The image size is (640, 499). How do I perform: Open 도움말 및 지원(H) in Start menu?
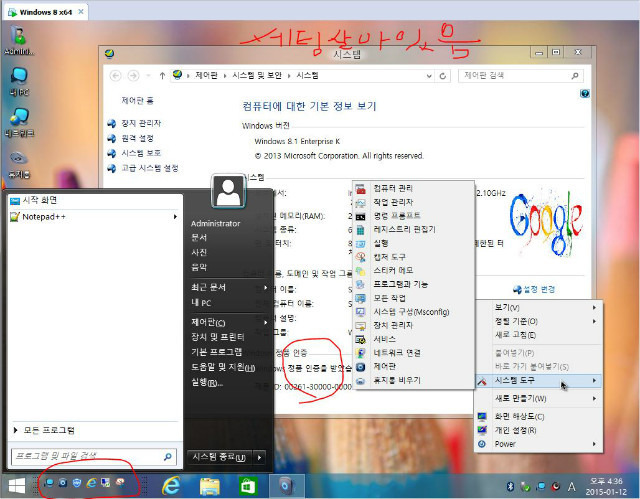(223, 367)
